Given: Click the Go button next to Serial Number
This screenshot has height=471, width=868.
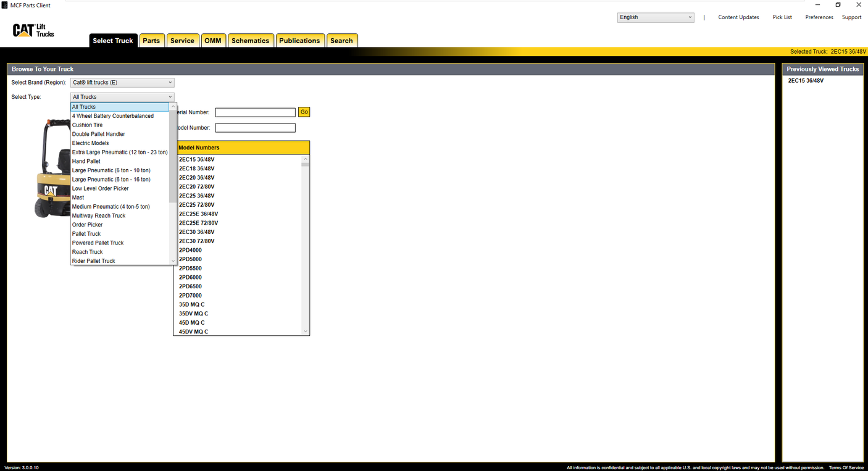Looking at the screenshot, I should [304, 112].
